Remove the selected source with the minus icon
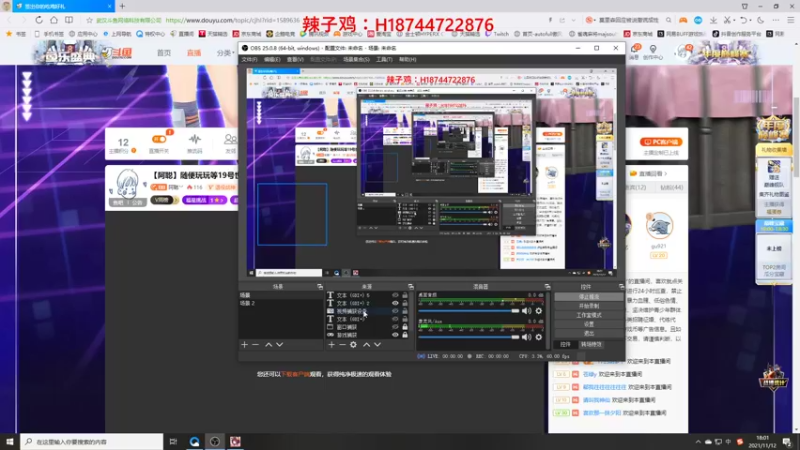The height and width of the screenshot is (450, 800). tap(342, 345)
